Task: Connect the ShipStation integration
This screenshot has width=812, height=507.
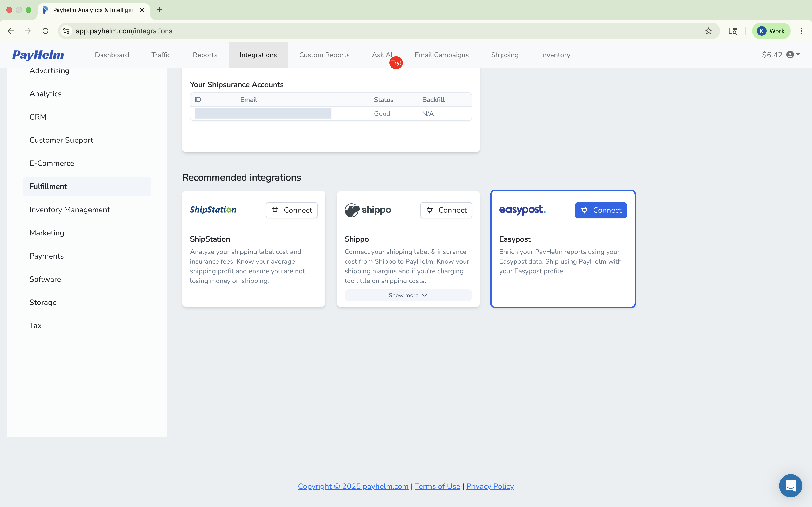Action: coord(291,210)
